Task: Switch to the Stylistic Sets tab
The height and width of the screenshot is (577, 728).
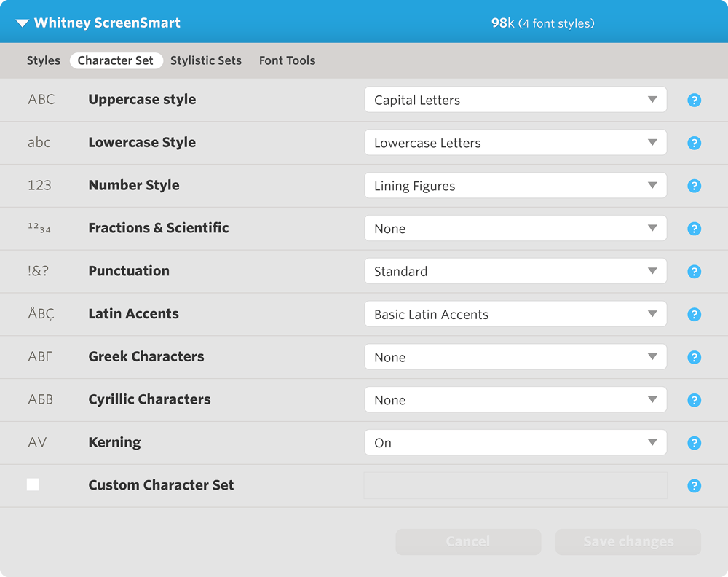Action: (206, 61)
